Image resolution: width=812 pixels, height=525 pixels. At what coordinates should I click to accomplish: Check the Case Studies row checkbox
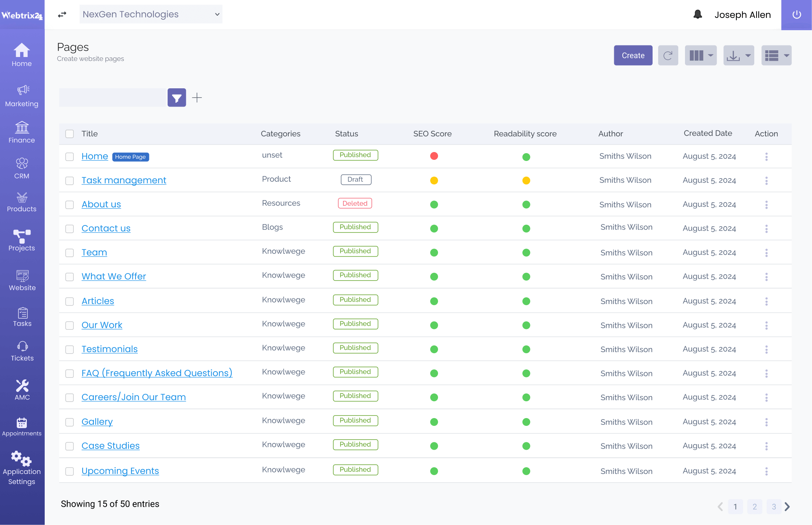pos(70,446)
